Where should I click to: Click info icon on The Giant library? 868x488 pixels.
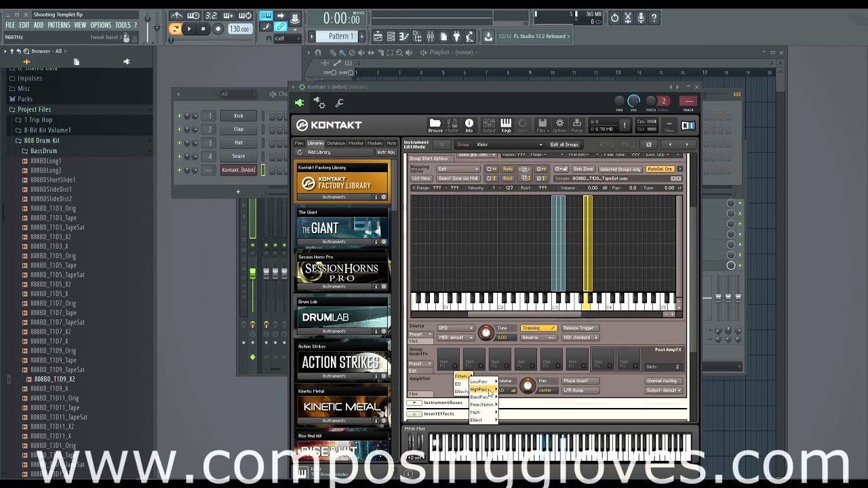[x=376, y=242]
